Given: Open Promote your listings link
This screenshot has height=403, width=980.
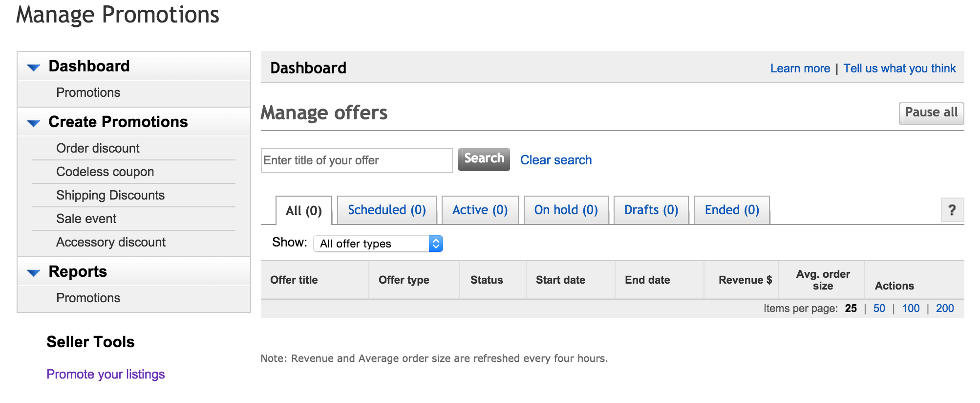Looking at the screenshot, I should [x=106, y=374].
